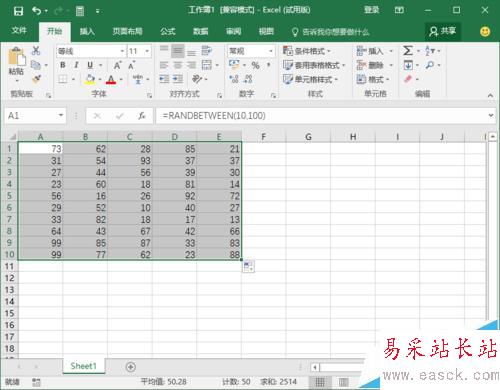The height and width of the screenshot is (390, 500).
Task: Click the Comma Style icon
Action: (268, 65)
